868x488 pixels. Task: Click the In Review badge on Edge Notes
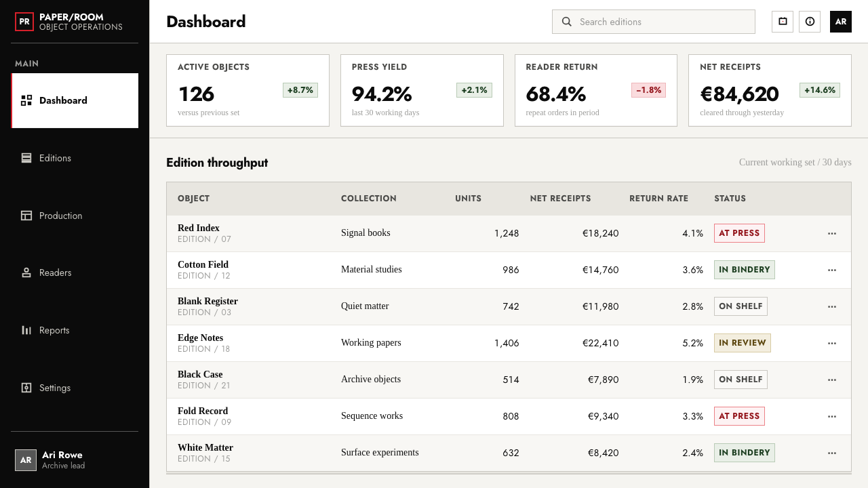coord(743,343)
